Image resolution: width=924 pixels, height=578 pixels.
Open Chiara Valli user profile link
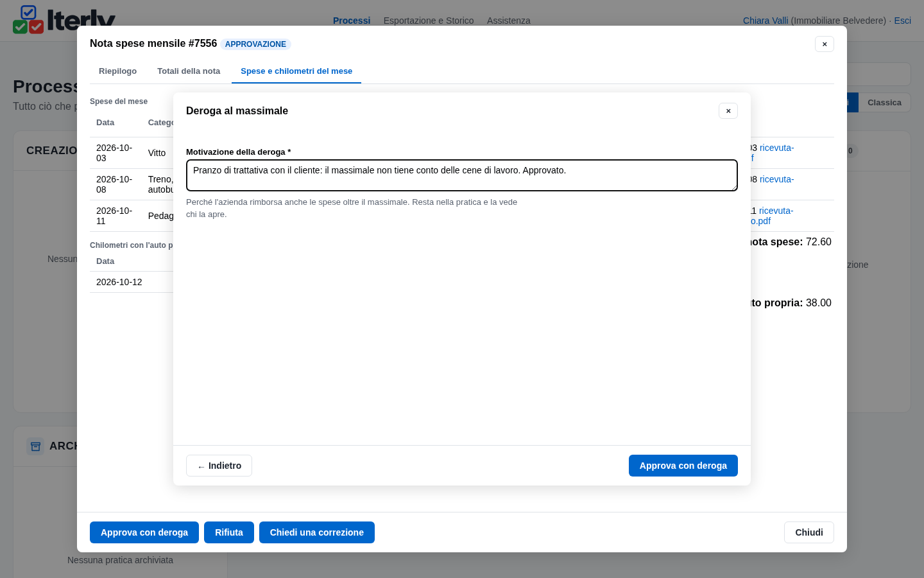766,21
